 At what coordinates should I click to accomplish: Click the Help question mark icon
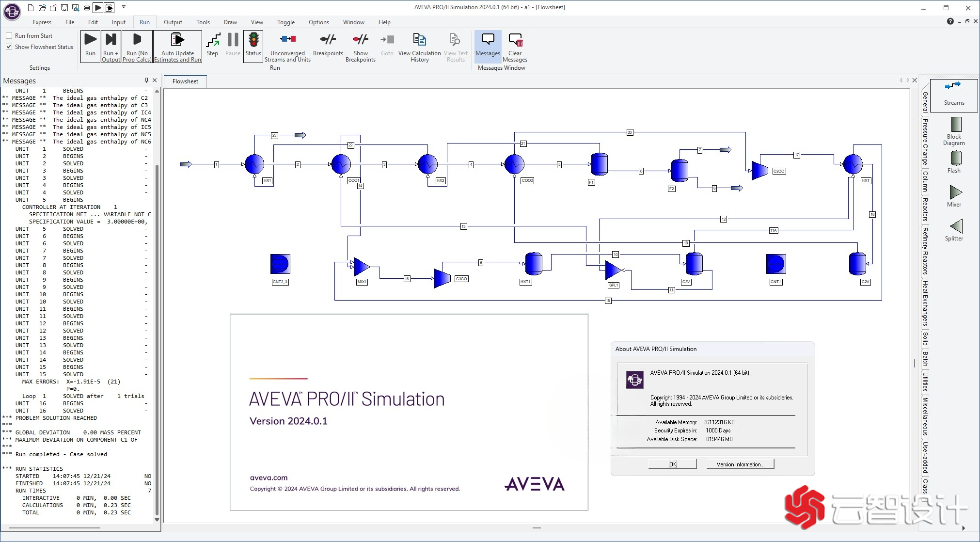click(x=950, y=21)
